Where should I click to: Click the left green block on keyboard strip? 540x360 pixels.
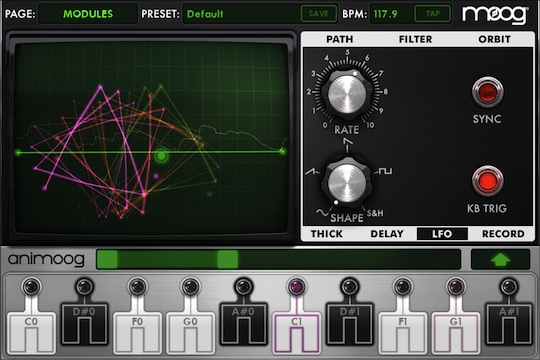pyautogui.click(x=107, y=259)
